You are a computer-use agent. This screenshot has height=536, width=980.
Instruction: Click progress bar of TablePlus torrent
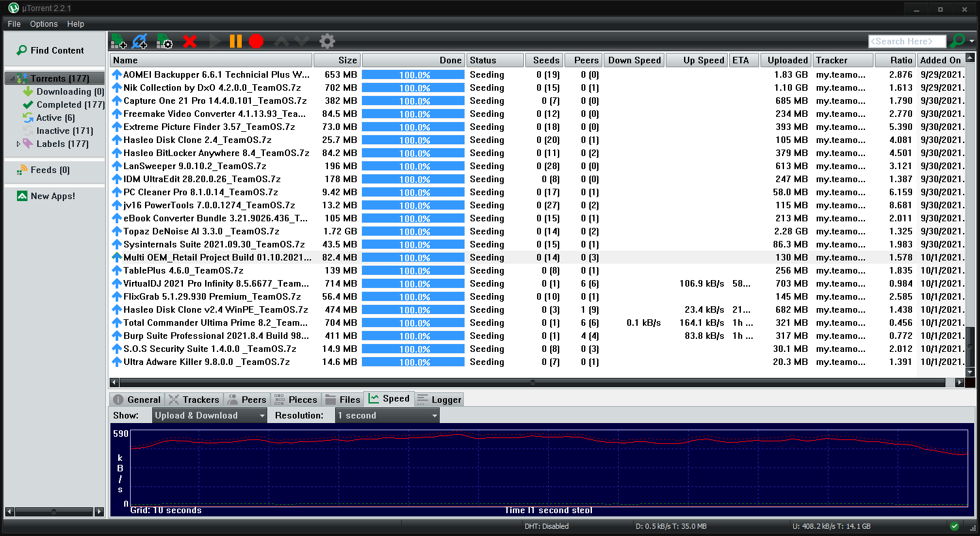[413, 270]
